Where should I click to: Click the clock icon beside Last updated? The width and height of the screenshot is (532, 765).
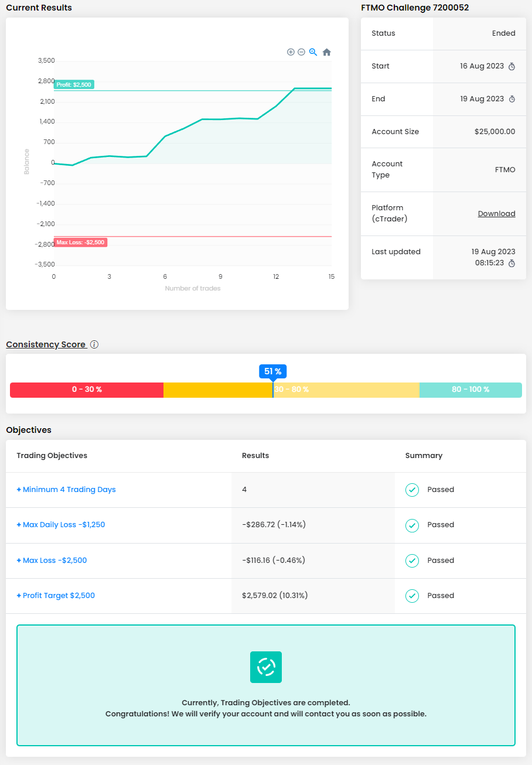click(x=511, y=264)
